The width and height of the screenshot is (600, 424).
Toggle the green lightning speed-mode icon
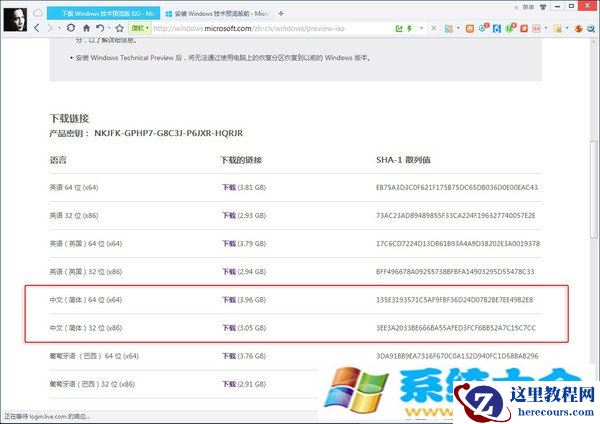(x=409, y=29)
